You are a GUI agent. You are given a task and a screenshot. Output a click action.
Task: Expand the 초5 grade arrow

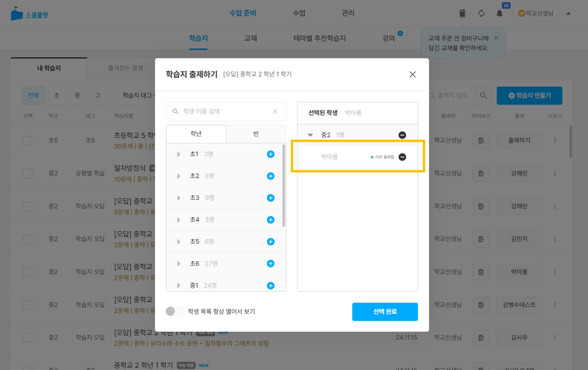click(179, 242)
